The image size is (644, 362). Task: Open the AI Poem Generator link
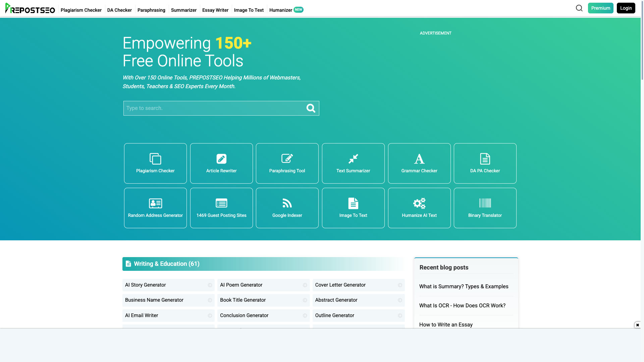(x=263, y=285)
